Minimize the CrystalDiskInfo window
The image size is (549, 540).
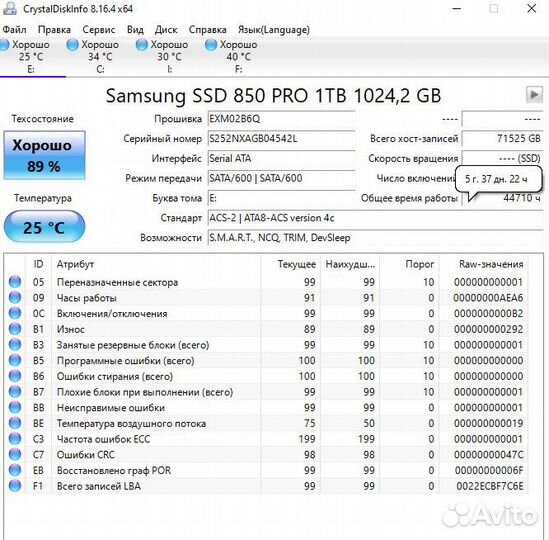pos(457,8)
